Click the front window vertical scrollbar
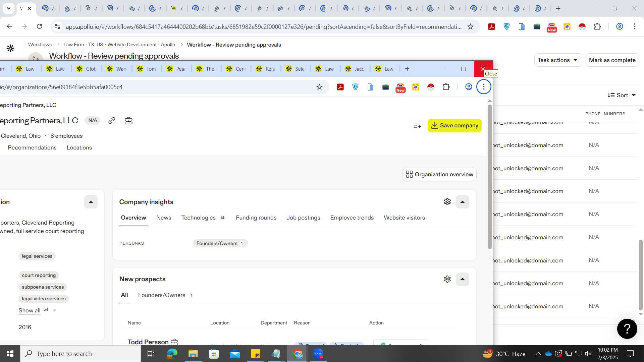Image resolution: width=644 pixels, height=362 pixels. (490, 177)
